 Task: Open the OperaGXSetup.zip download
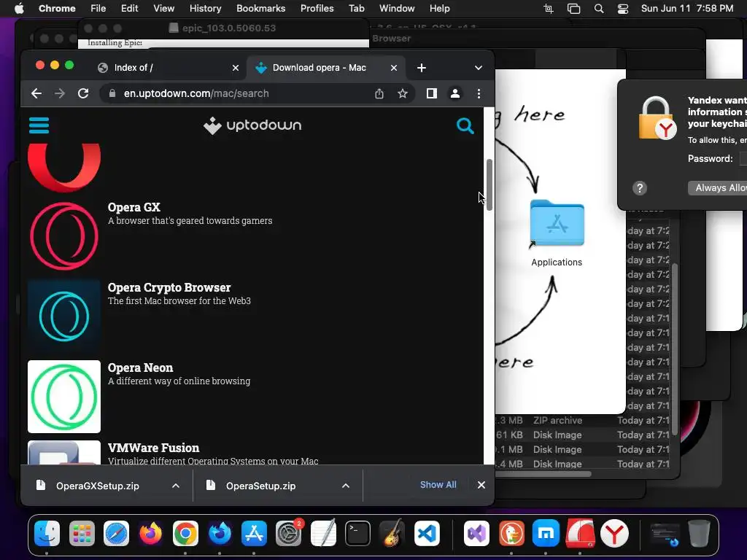point(98,486)
